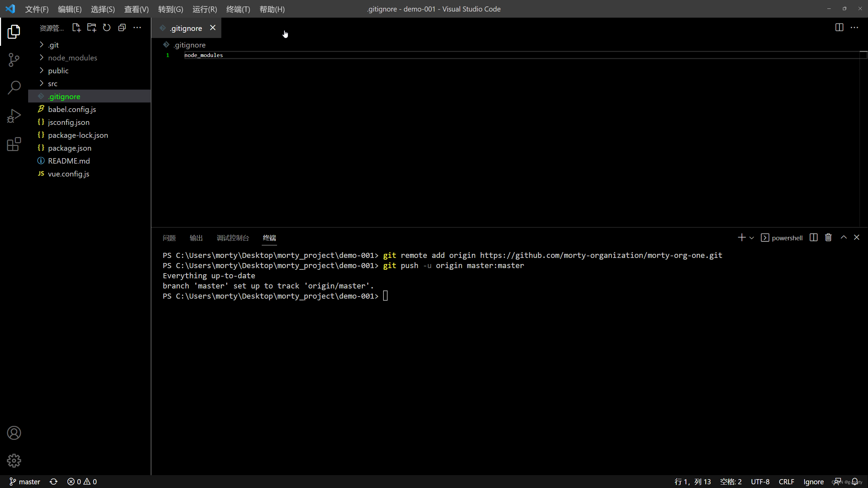Select .gitignore file in explorer
This screenshot has width=868, height=488.
(90, 96)
